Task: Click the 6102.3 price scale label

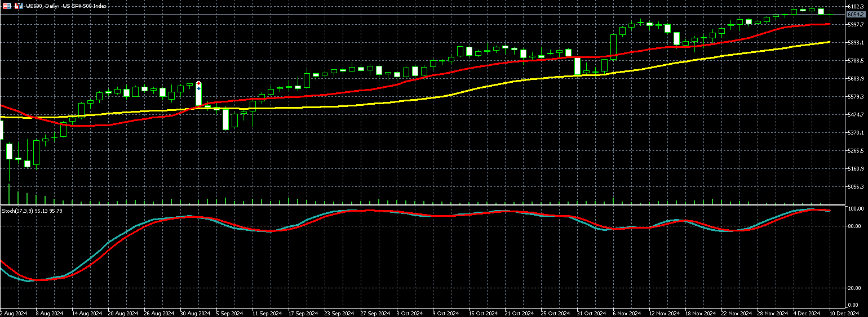Action: pos(856,7)
